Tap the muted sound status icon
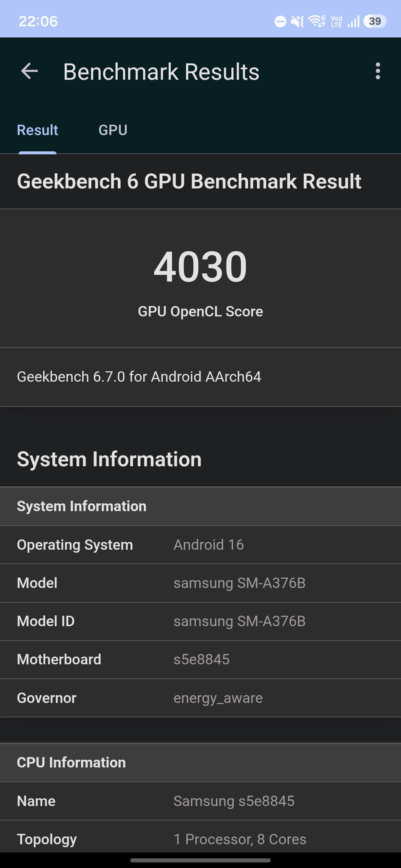401x868 pixels. 297,22
